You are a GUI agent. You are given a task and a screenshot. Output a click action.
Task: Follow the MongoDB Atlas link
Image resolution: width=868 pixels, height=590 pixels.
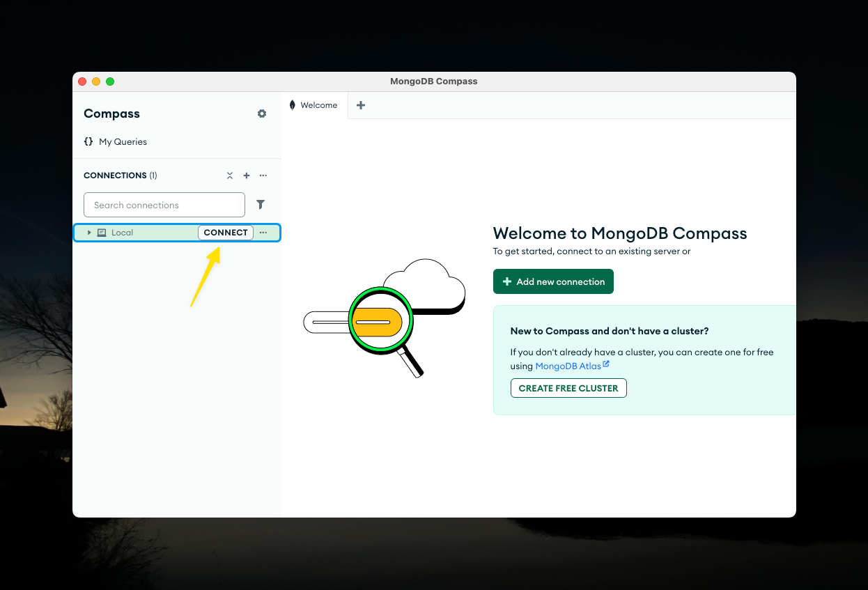572,366
